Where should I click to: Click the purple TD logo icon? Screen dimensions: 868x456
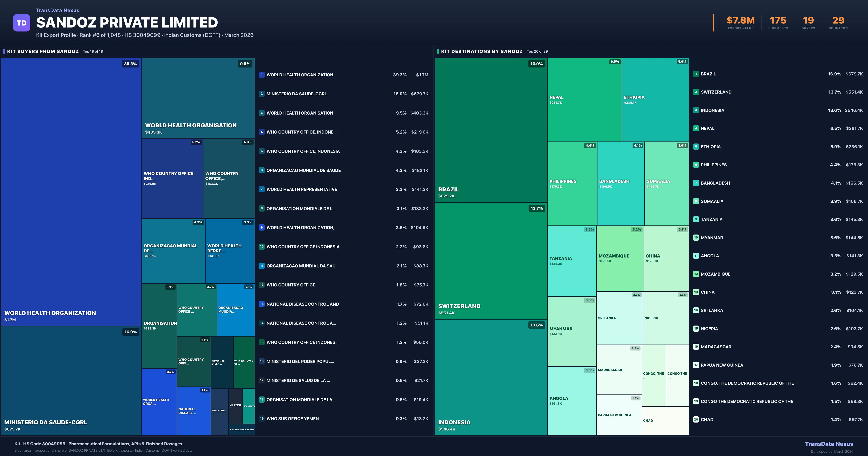[x=22, y=23]
